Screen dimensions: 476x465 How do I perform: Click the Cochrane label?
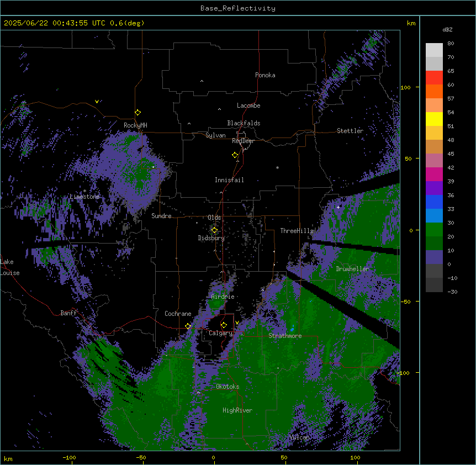tap(178, 314)
